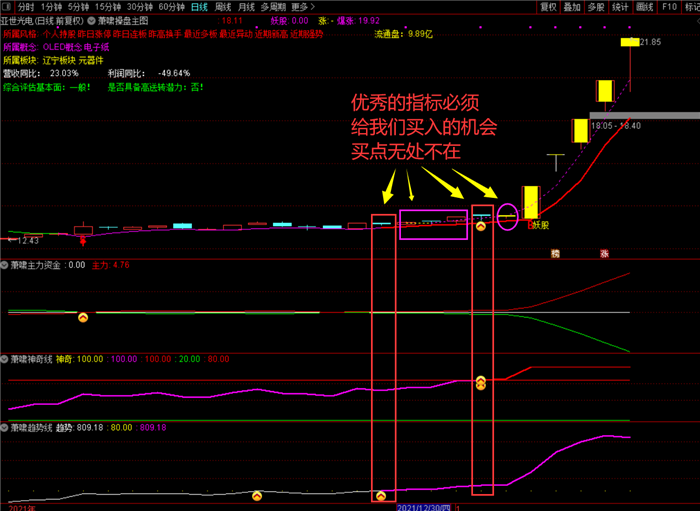Click the large yellow candle above 妖股 marker
This screenshot has width=700, height=511.
pyautogui.click(x=531, y=203)
